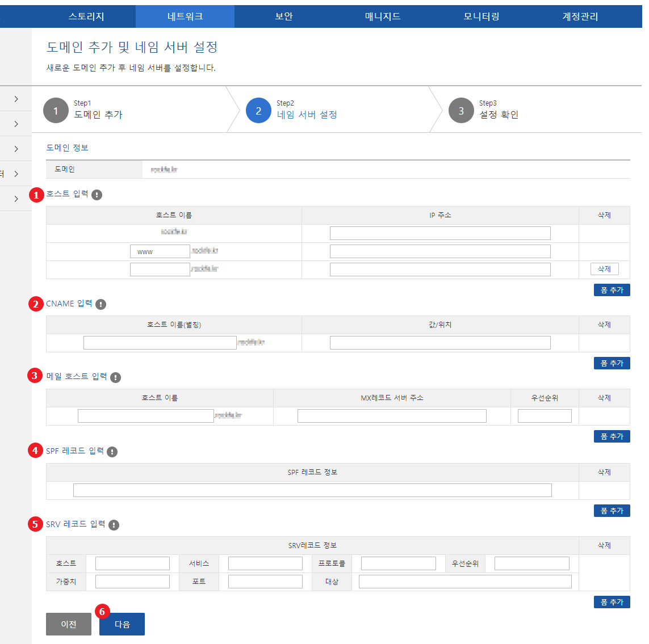Image resolution: width=649 pixels, height=644 pixels.
Task: Expand the third sidebar chevron
Action: (x=16, y=149)
